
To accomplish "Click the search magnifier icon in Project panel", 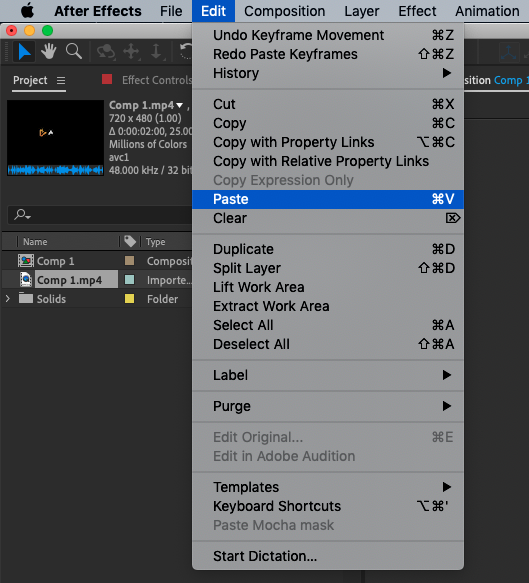I will (22, 214).
